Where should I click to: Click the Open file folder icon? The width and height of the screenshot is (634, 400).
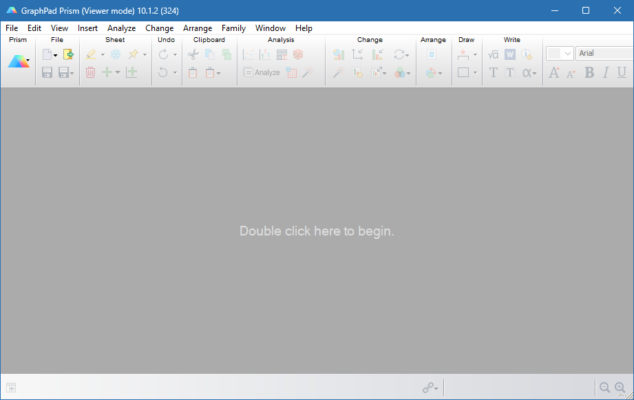(68, 54)
